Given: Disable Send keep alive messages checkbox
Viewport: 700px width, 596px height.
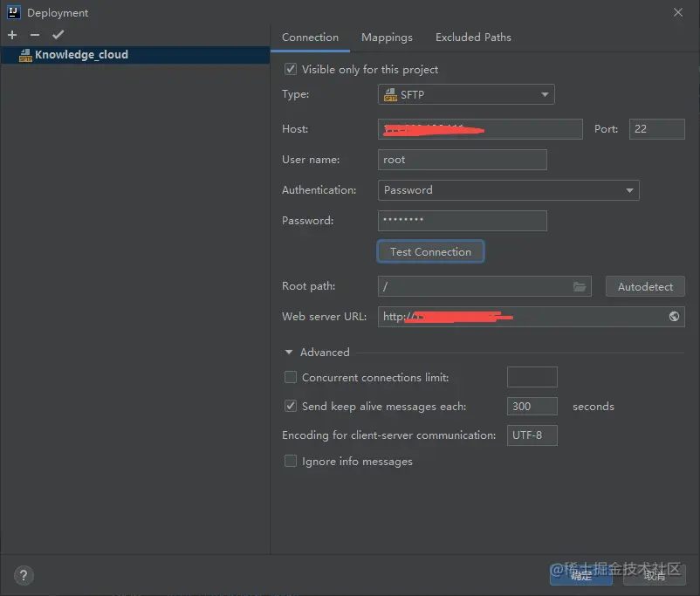Looking at the screenshot, I should [x=291, y=406].
